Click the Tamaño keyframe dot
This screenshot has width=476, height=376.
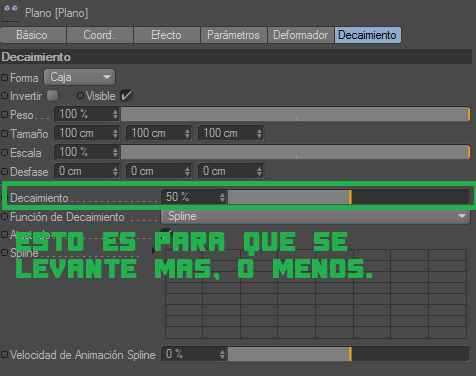5,134
